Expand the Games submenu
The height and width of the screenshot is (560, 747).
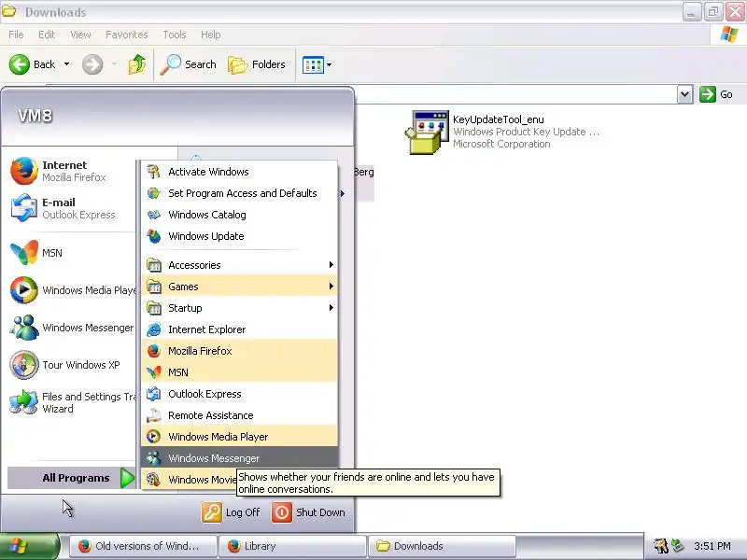[239, 287]
